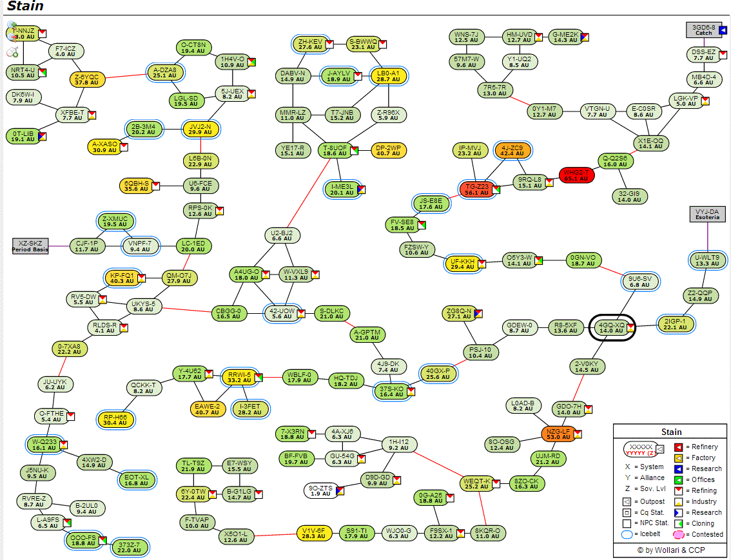The height and width of the screenshot is (560, 731).
Task: Select the JVJ2-N system node
Action: pyautogui.click(x=200, y=130)
